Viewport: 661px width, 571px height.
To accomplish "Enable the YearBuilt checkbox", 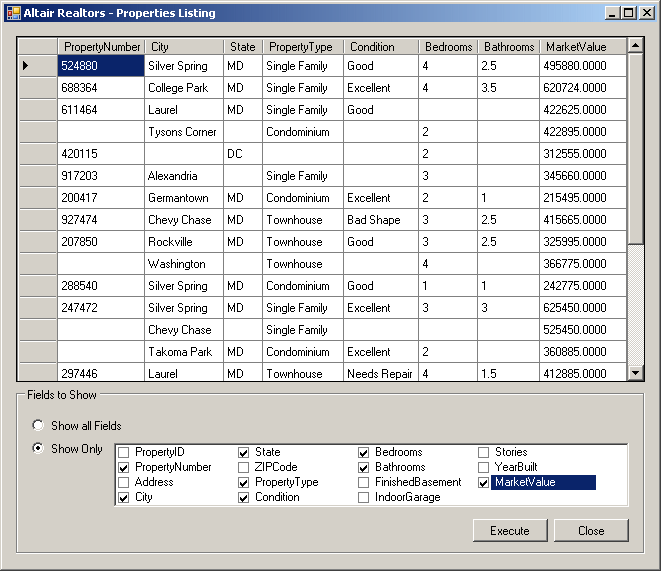I will [x=484, y=467].
